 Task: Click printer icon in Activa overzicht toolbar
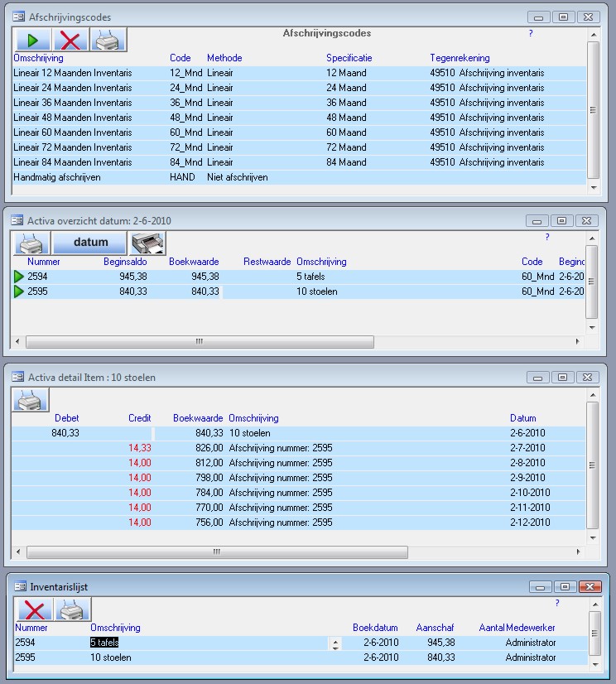coord(31,243)
